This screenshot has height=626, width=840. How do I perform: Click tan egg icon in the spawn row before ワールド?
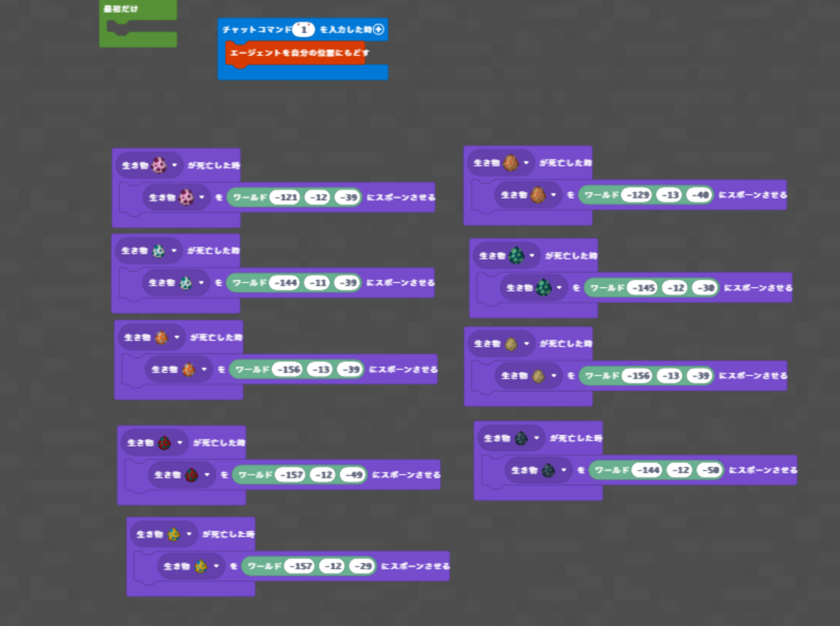[x=538, y=376]
